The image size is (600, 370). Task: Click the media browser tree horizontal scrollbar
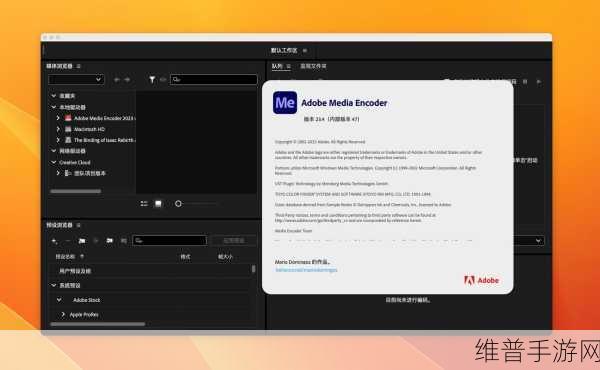pyautogui.click(x=76, y=191)
